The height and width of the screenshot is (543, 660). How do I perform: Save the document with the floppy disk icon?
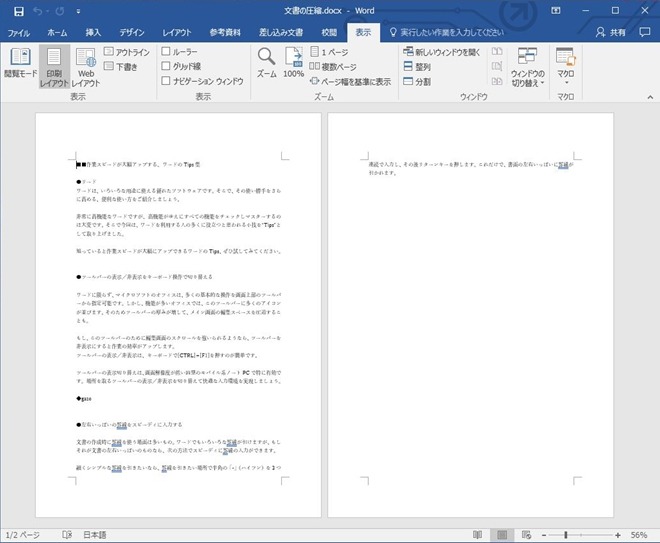18,11
